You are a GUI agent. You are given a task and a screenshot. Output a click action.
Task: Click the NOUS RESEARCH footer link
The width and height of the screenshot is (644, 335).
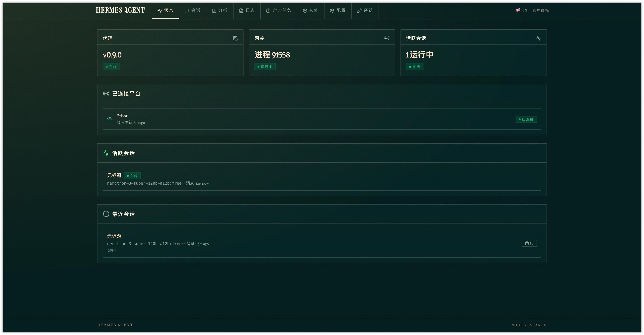coord(529,325)
